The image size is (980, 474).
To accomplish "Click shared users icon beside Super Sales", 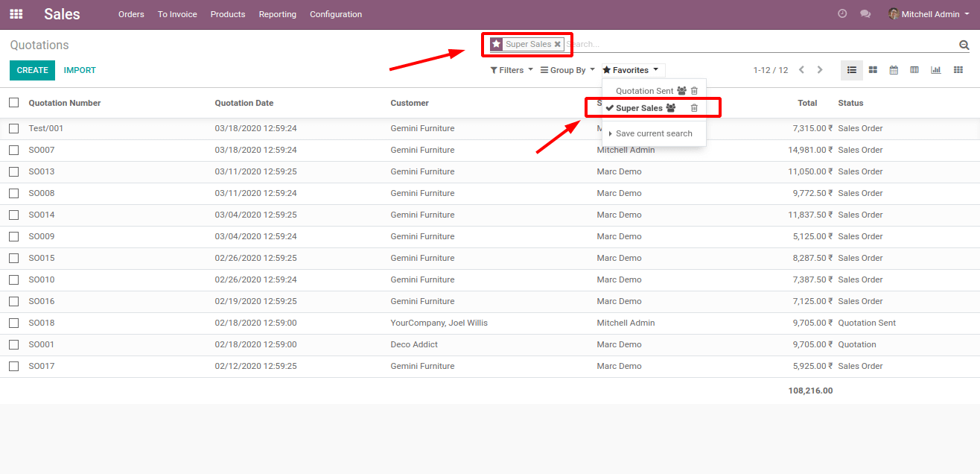I will coord(670,108).
